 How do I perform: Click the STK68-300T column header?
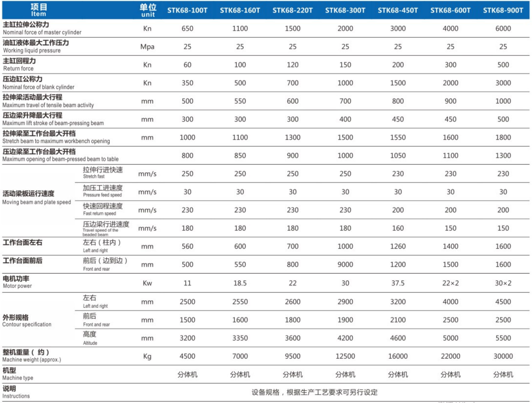[345, 10]
